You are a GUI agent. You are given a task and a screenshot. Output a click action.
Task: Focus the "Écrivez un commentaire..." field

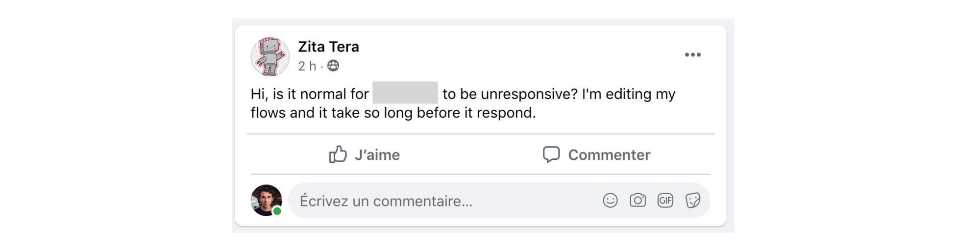tap(499, 201)
